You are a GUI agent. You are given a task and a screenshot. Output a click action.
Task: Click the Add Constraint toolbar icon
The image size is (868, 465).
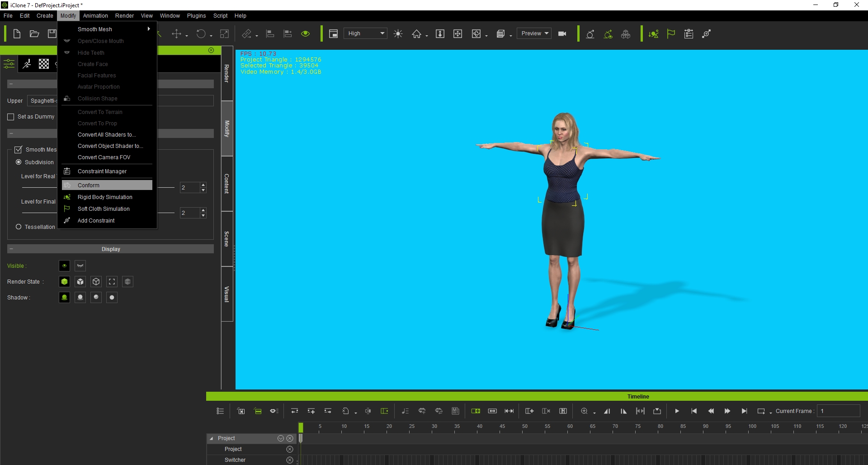707,34
